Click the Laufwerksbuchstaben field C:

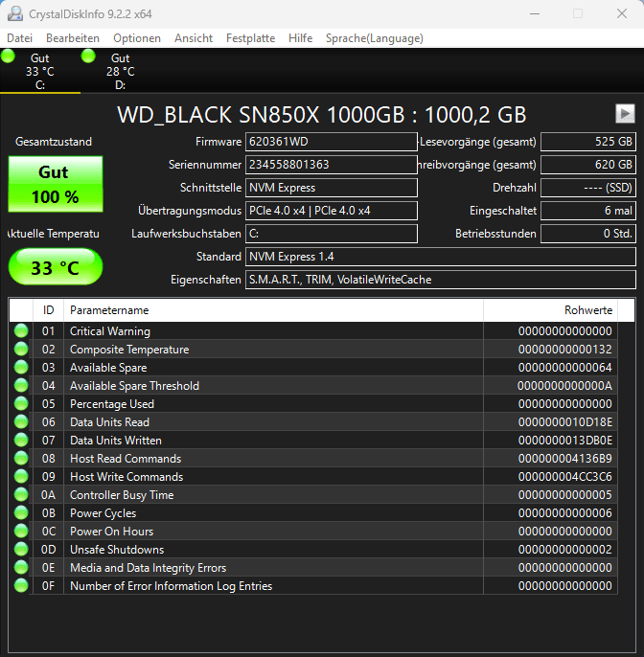(x=332, y=234)
